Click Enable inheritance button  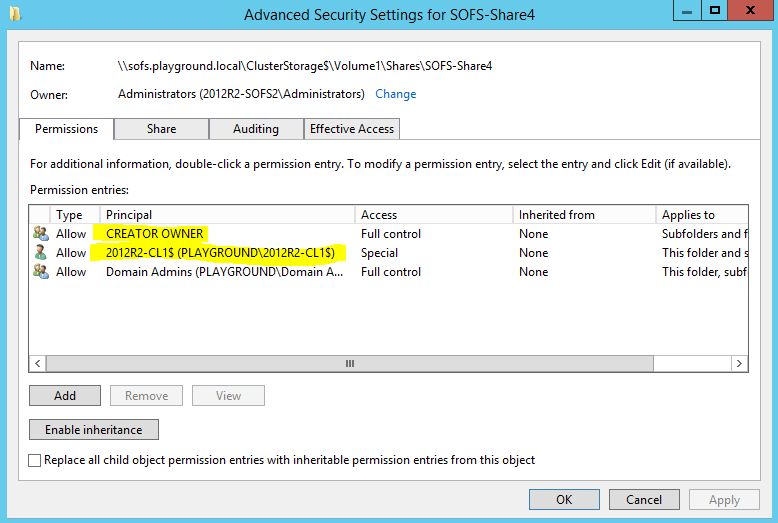point(94,430)
